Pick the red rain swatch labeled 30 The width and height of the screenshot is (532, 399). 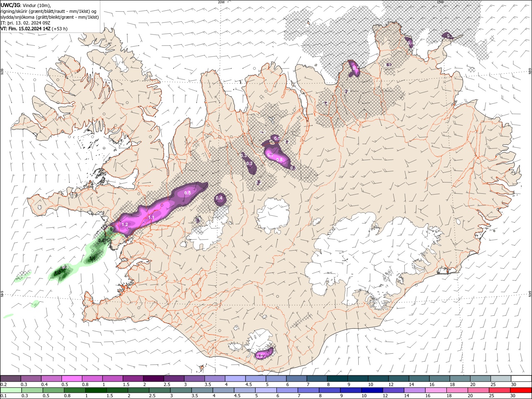pos(521,390)
